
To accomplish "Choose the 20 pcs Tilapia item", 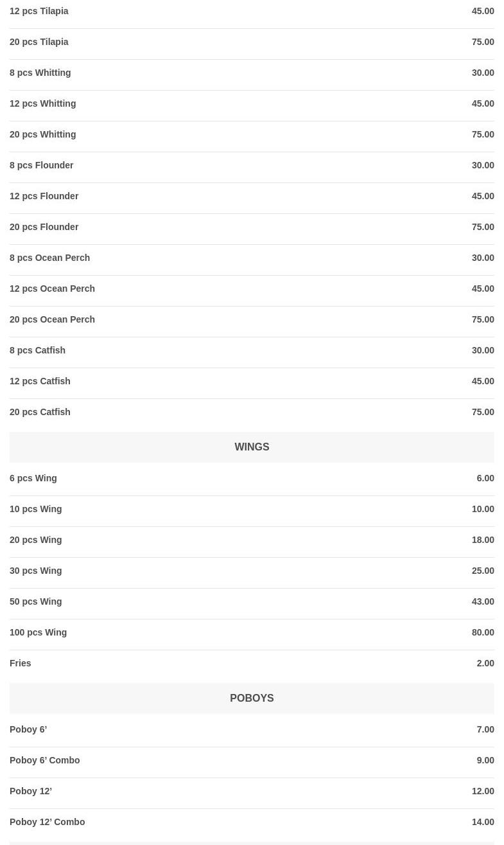I will (39, 42).
